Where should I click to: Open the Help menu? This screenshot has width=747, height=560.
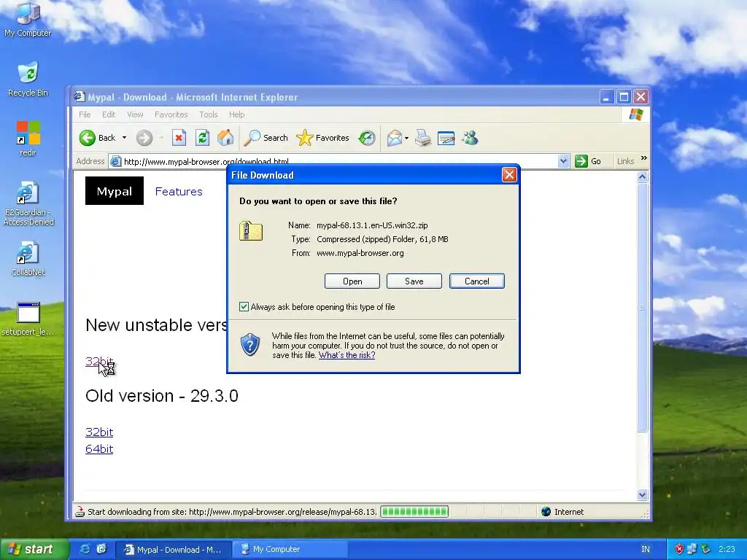click(237, 114)
